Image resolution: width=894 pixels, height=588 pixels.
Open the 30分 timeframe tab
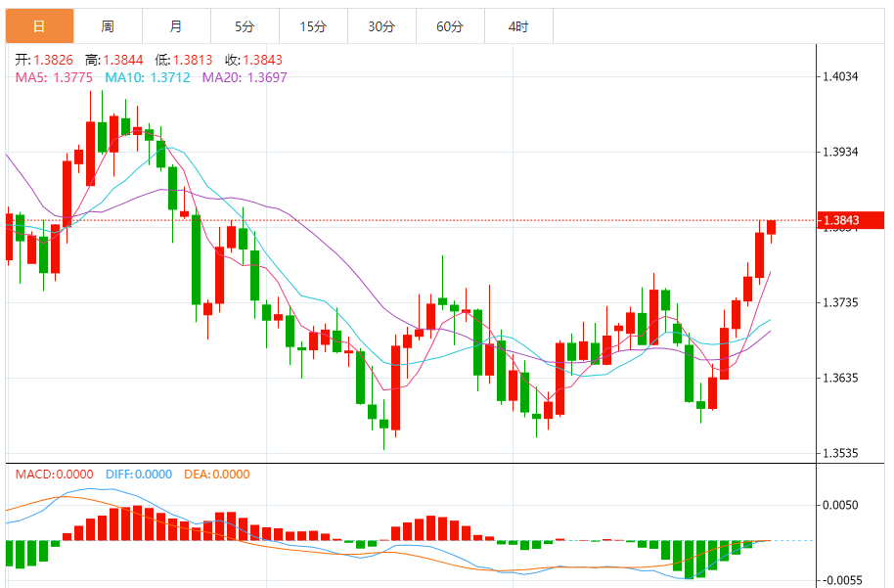381,26
